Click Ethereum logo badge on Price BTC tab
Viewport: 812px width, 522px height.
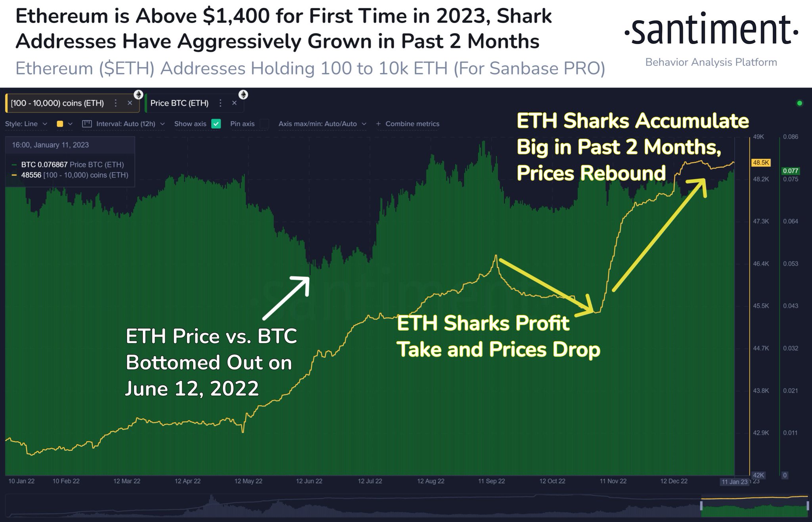pos(243,94)
